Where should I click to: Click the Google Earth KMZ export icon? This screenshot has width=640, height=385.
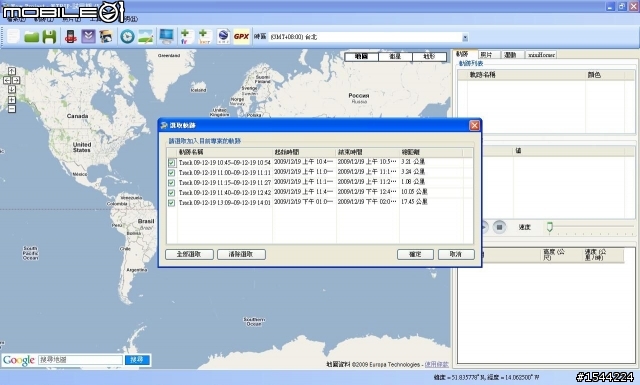point(223,37)
